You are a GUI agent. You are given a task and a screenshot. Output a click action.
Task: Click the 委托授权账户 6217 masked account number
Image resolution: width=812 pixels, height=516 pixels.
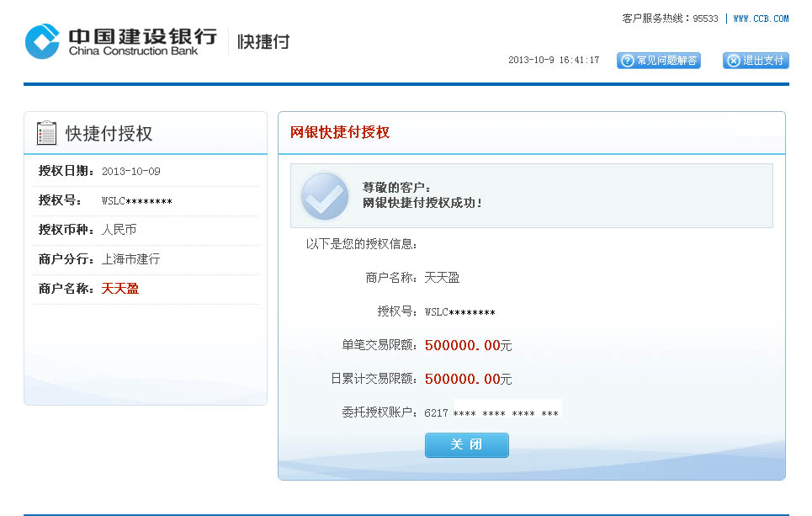click(491, 413)
